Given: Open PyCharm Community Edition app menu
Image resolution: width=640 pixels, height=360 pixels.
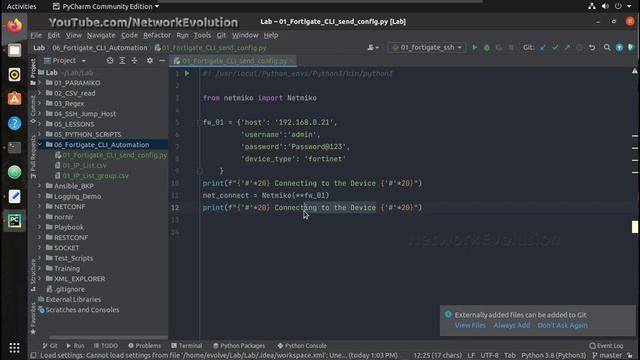Looking at the screenshot, I should coord(106,7).
